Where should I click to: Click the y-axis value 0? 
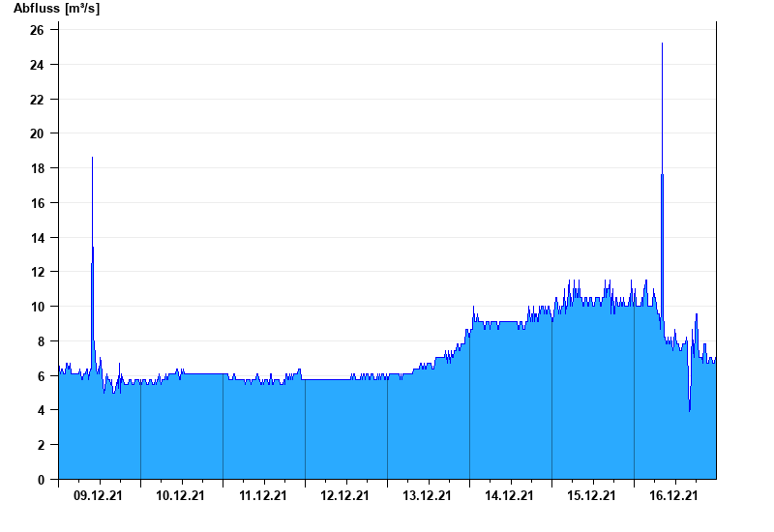click(x=41, y=480)
